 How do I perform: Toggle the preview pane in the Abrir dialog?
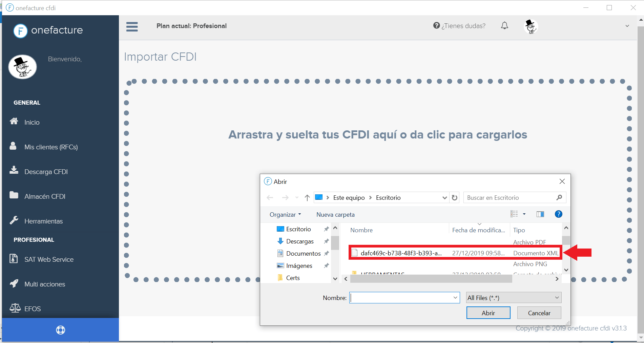pyautogui.click(x=540, y=214)
